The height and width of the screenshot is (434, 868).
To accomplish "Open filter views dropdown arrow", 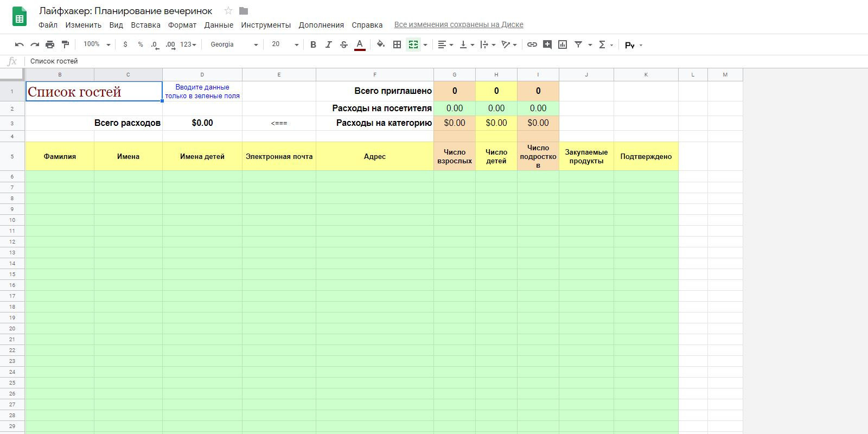I will [x=590, y=45].
